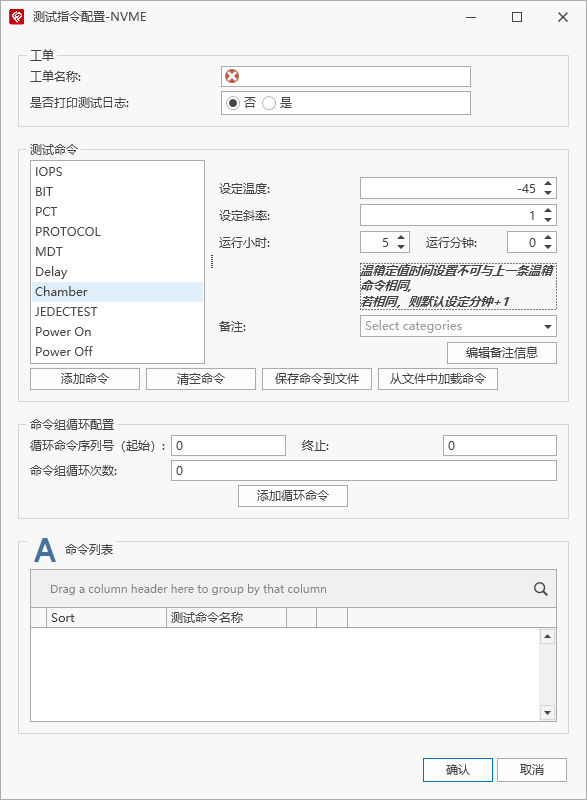Click the 测试命令名称 column header

[x=226, y=618]
